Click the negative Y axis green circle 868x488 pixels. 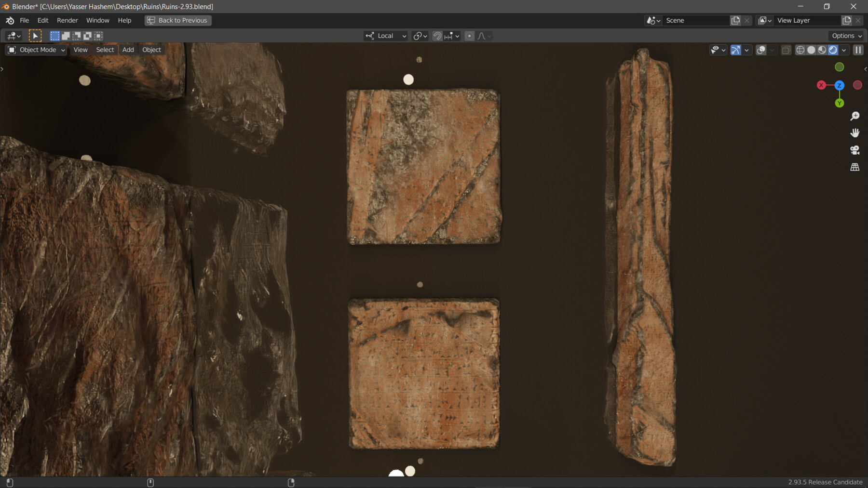pos(839,67)
